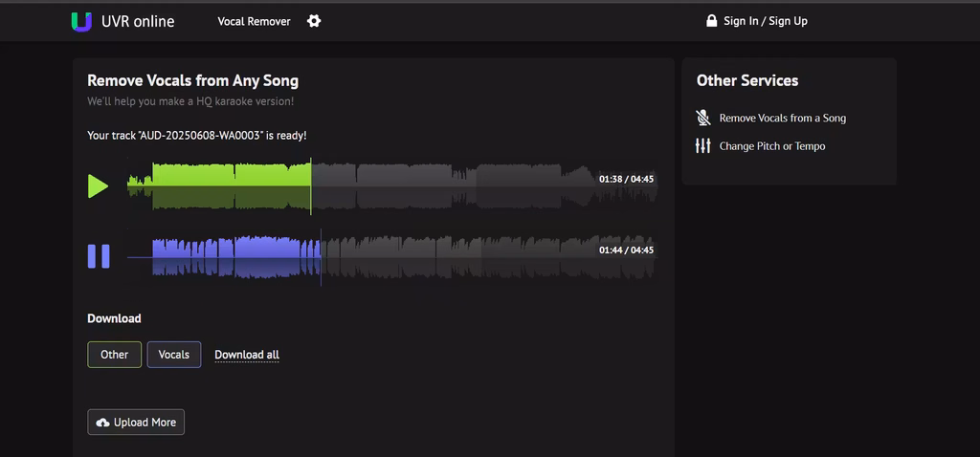Click the Download section label
Viewport: 980px width, 457px height.
[115, 318]
